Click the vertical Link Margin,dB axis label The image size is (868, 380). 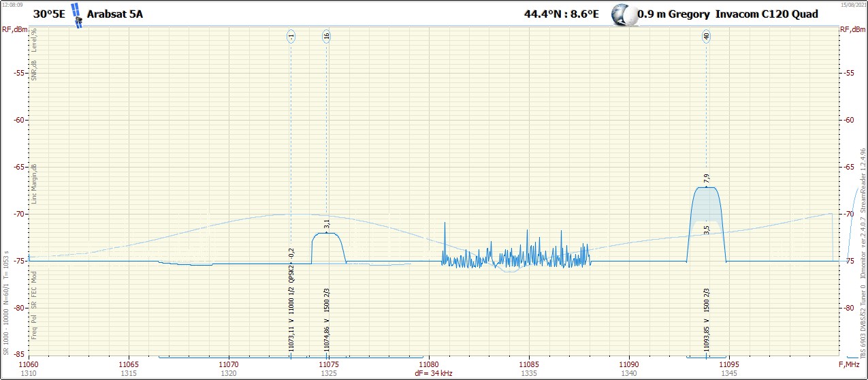(34, 185)
